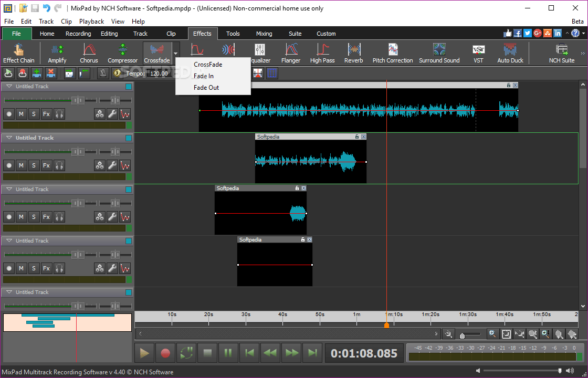The width and height of the screenshot is (588, 378).
Task: Click the zoom out magnifier beside zoom slider
Action: 448,333
